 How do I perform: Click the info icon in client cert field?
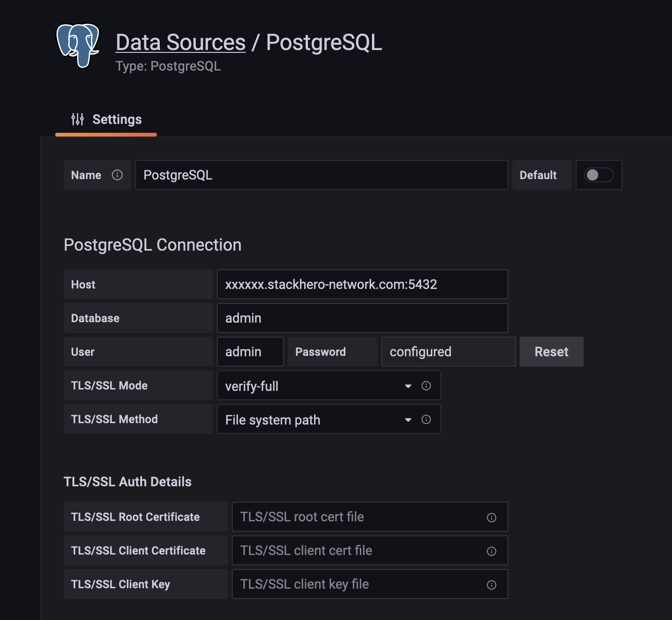point(491,550)
